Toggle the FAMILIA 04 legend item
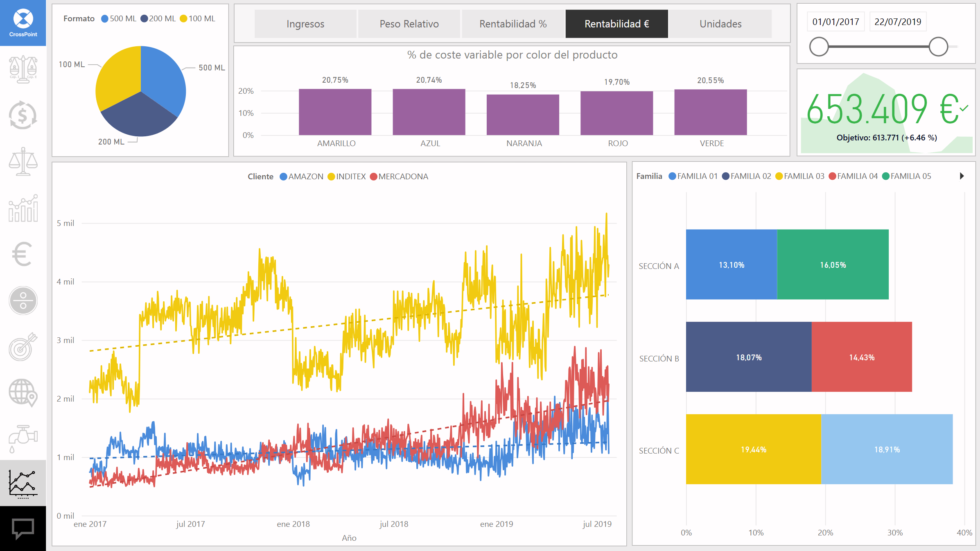 [x=853, y=176]
